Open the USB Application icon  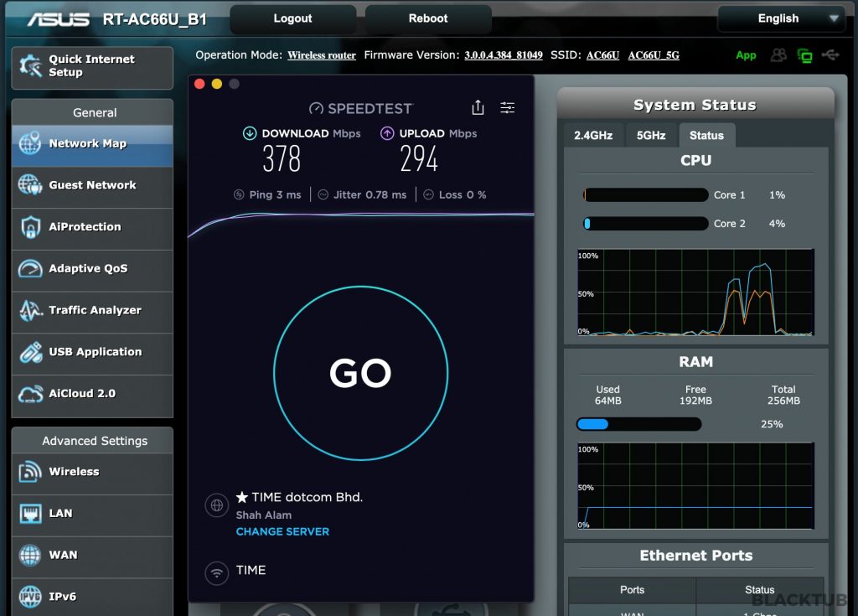tap(30, 352)
